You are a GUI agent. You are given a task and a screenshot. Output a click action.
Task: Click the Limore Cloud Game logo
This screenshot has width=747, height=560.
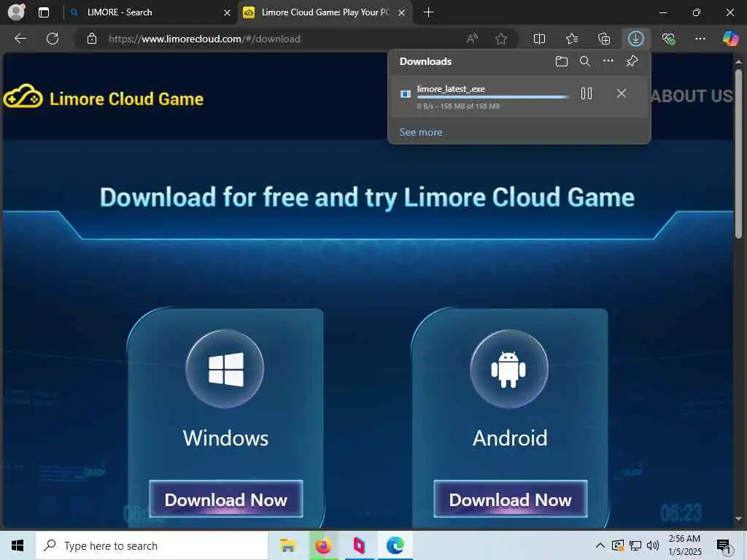104,98
